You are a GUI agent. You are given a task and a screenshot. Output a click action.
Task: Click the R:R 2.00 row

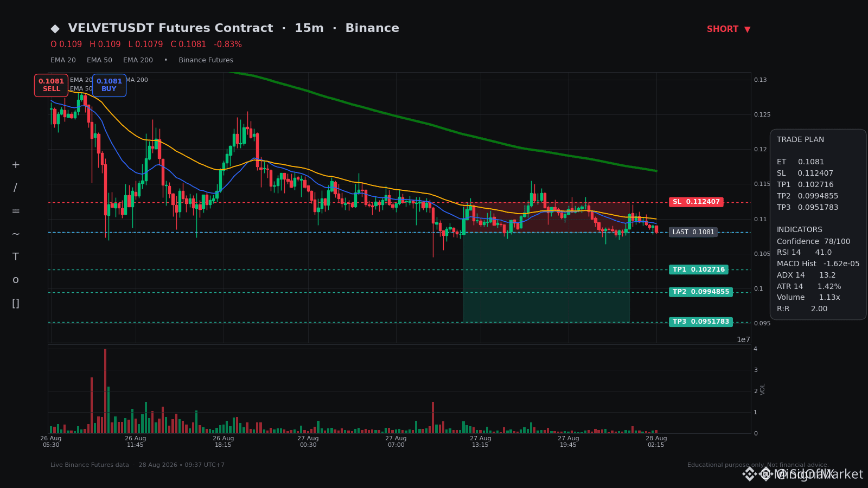click(802, 309)
